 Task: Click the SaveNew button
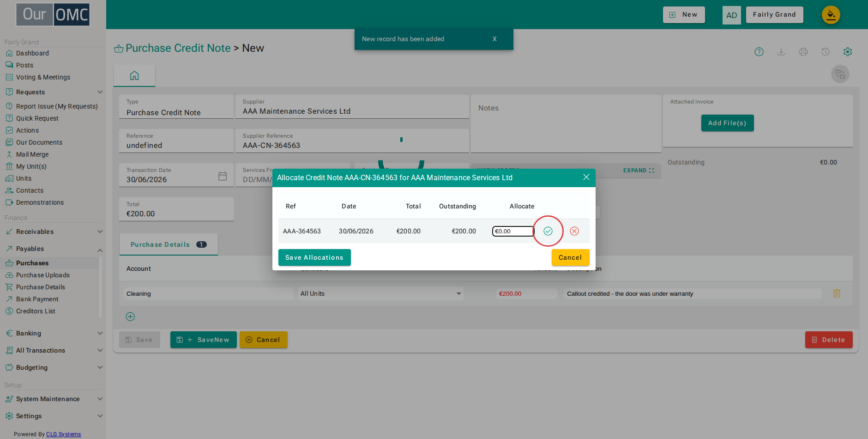(203, 340)
